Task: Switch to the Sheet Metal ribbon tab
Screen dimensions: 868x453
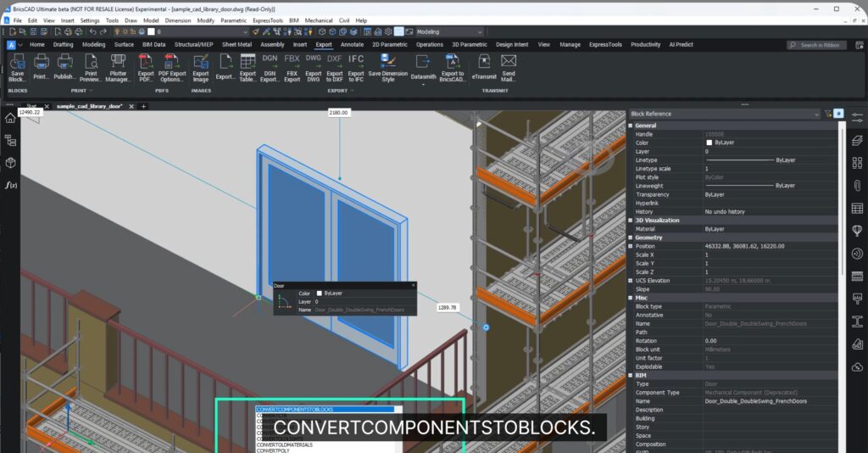Action: click(237, 45)
